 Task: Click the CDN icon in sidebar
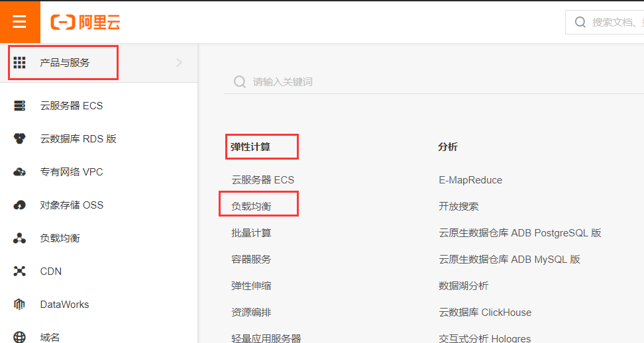(x=19, y=271)
